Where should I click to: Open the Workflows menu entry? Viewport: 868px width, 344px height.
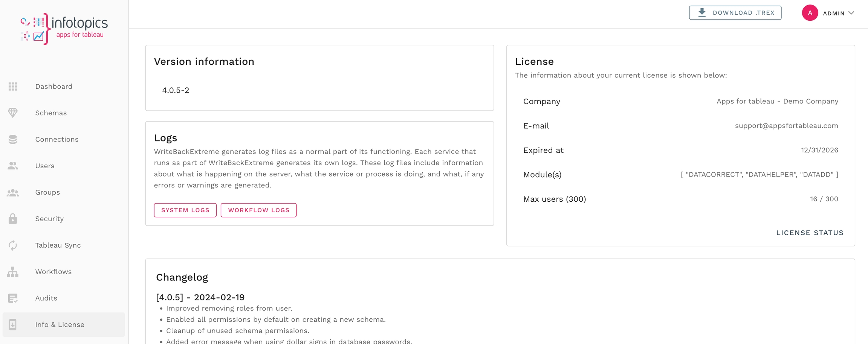53,272
